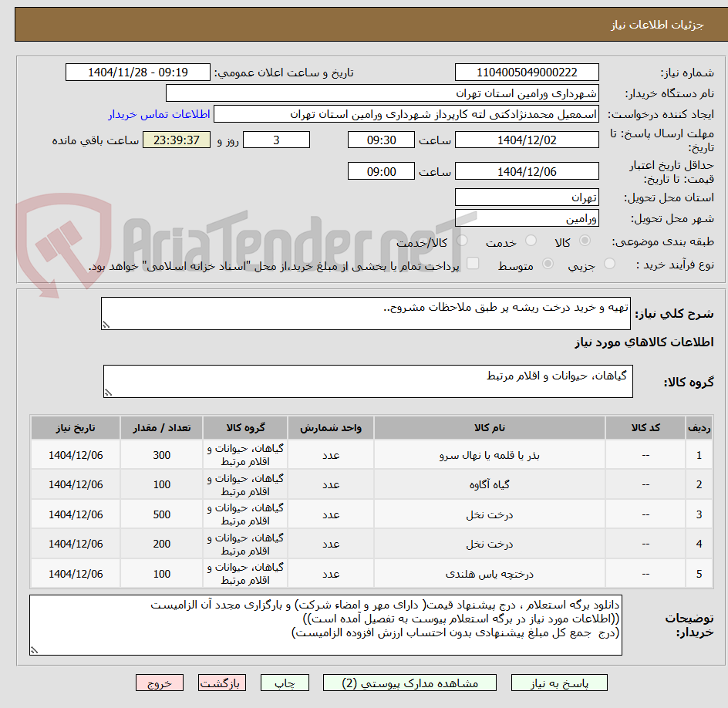This screenshot has width=728, height=708.
Task: Click the شرح کلی نیاز description textarea
Action: [366, 313]
